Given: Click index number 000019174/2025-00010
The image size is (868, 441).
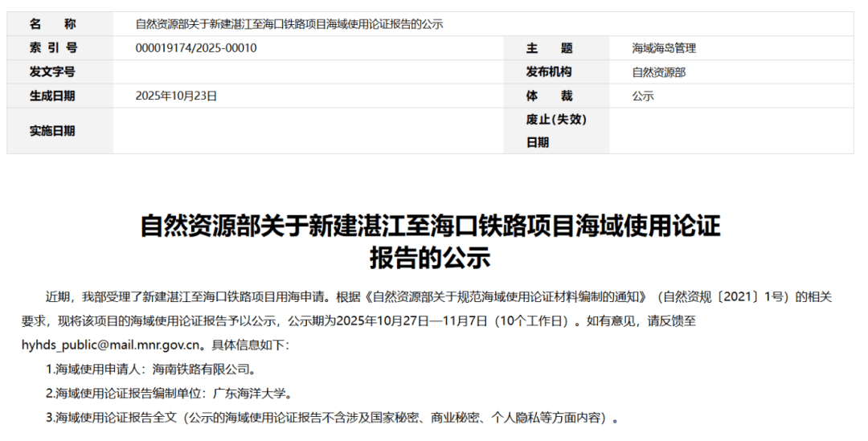Looking at the screenshot, I should click(x=196, y=48).
